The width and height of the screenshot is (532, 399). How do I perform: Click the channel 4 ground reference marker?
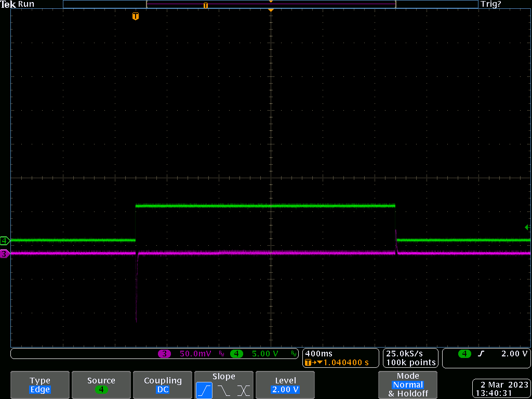pyautogui.click(x=5, y=241)
